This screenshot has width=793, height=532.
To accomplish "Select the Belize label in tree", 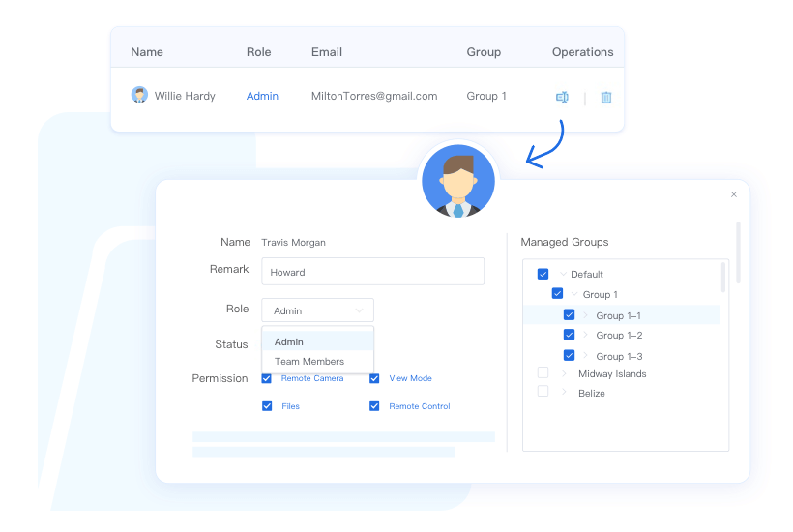I will click(x=592, y=393).
